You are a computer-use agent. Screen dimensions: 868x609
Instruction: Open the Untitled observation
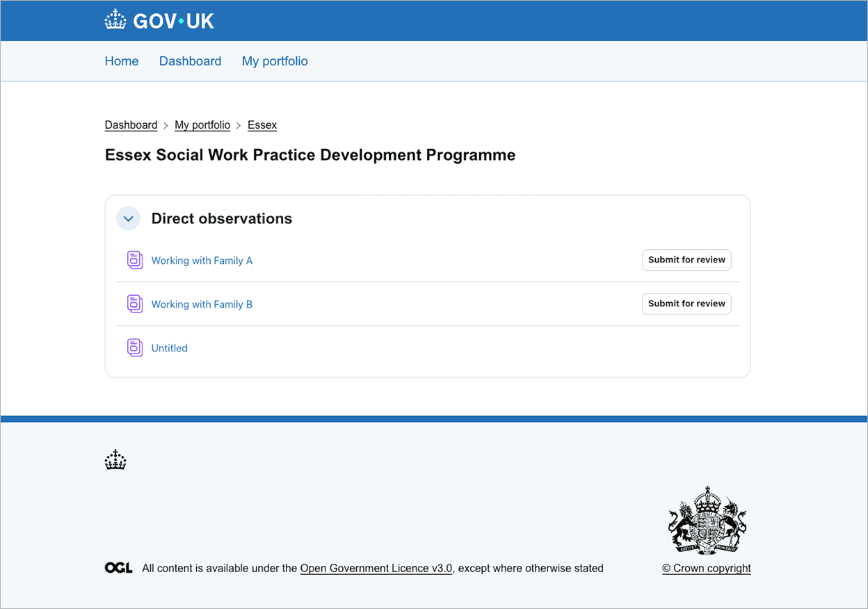169,347
